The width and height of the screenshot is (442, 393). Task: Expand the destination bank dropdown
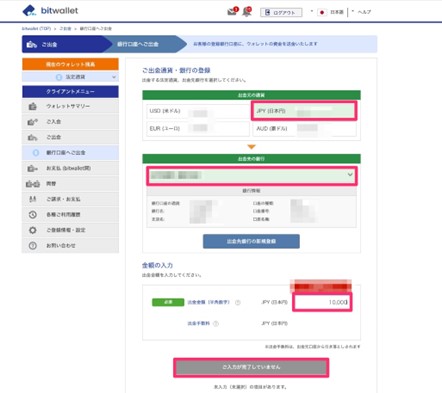[252, 175]
